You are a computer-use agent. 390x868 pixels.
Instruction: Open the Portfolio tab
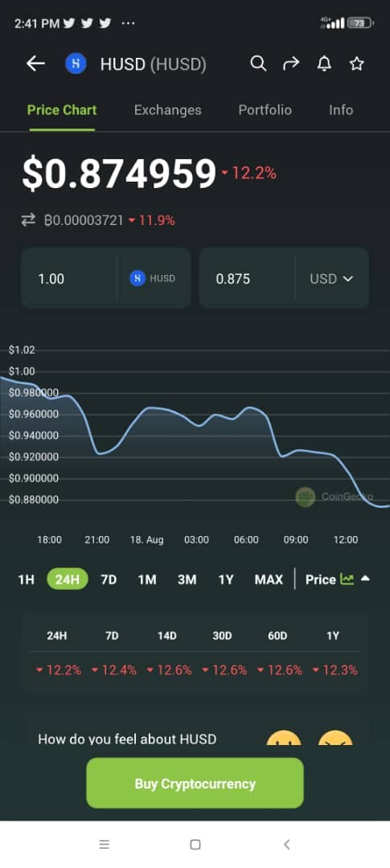coord(265,110)
